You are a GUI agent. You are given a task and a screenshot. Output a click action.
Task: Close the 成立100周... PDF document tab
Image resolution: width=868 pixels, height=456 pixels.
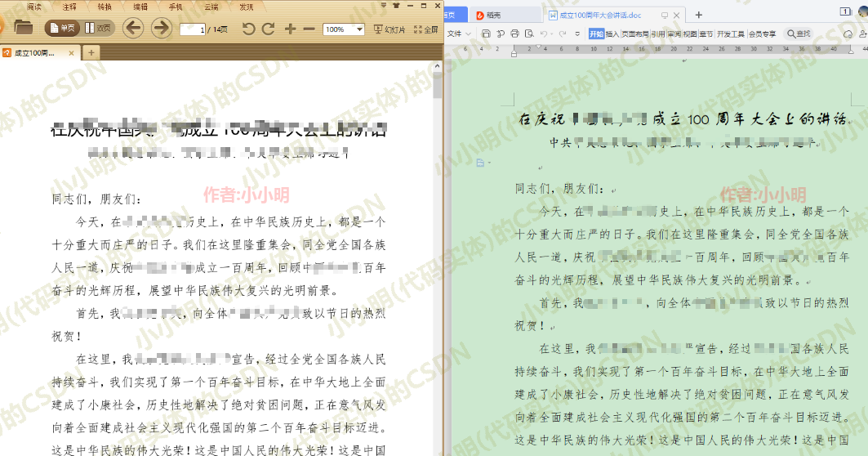tap(71, 53)
